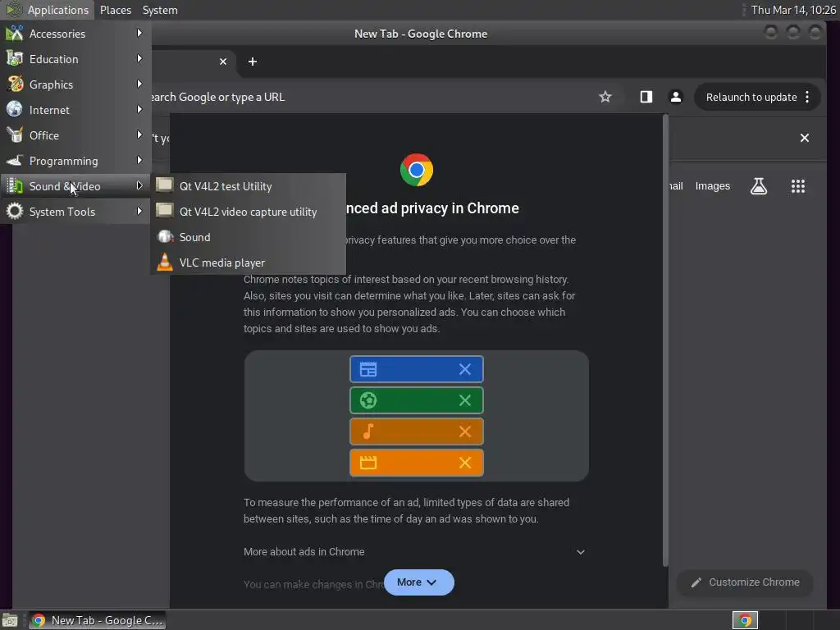This screenshot has width=840, height=630.
Task: Open the System Tools submenu
Action: click(75, 212)
